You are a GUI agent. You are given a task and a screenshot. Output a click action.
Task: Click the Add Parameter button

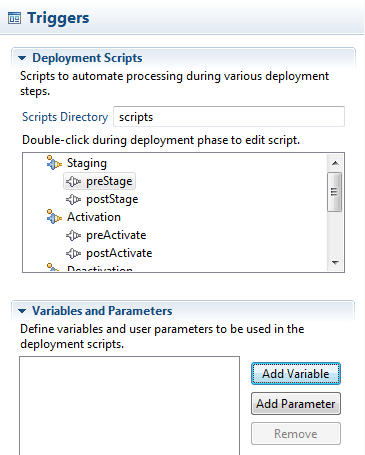click(x=296, y=404)
